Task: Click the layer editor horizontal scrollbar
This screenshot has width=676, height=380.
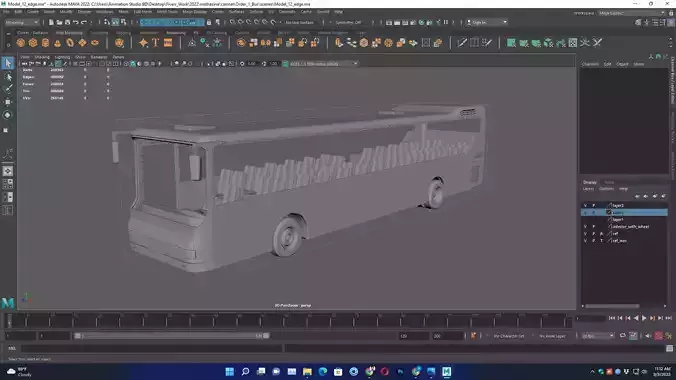Action: [x=612, y=306]
